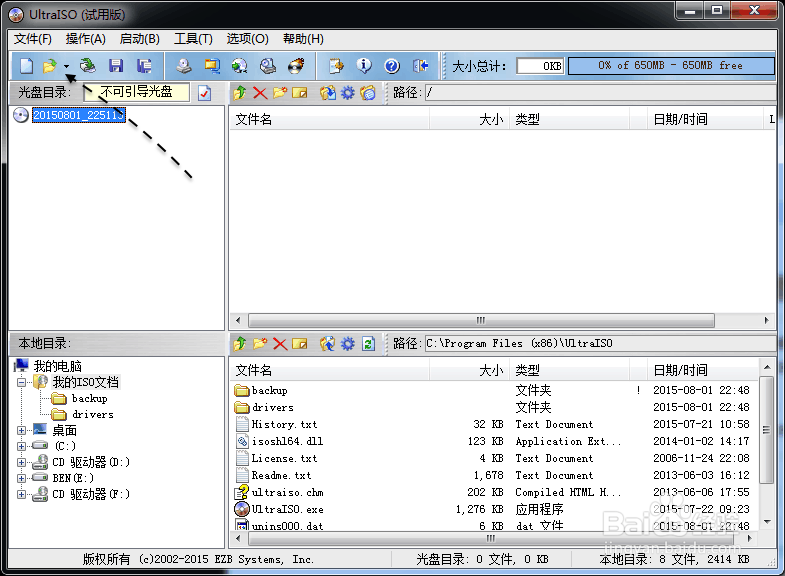785x576 pixels.
Task: Click gear icon in local pane toolbar
Action: 347,343
